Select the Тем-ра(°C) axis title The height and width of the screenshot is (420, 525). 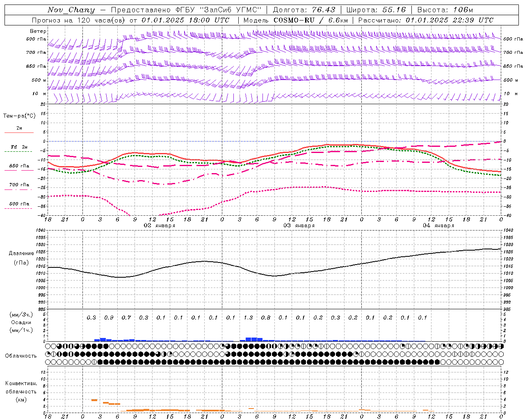tap(19, 116)
